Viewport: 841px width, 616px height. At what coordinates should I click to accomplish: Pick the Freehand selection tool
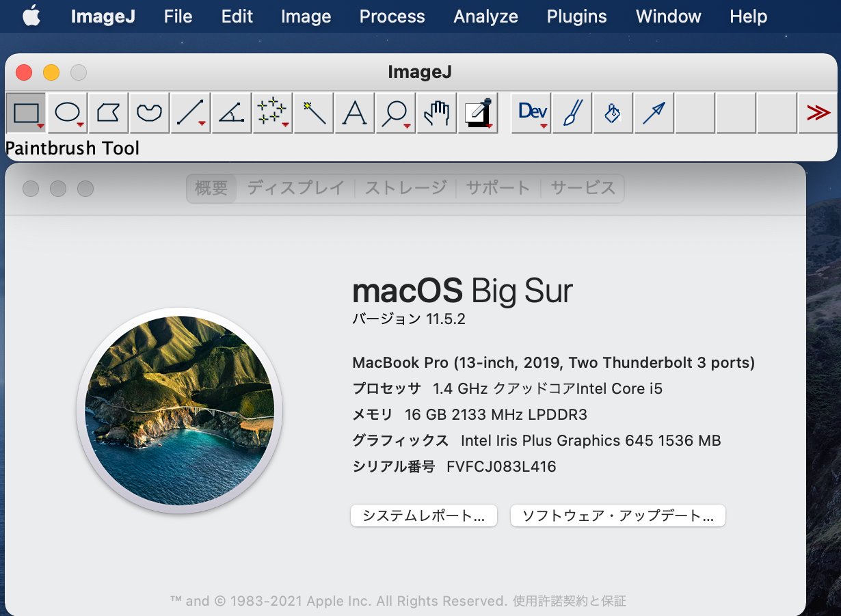(149, 113)
